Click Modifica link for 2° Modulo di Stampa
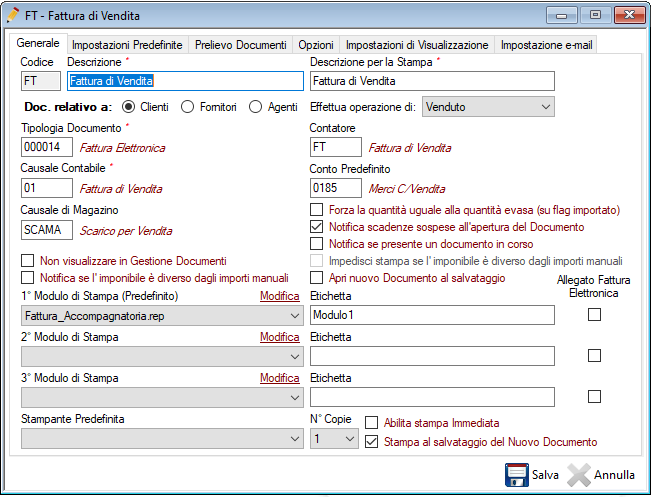The image size is (651, 497). [x=279, y=337]
